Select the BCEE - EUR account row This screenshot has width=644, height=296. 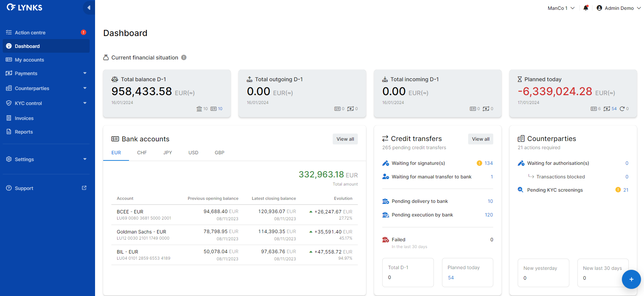235,215
